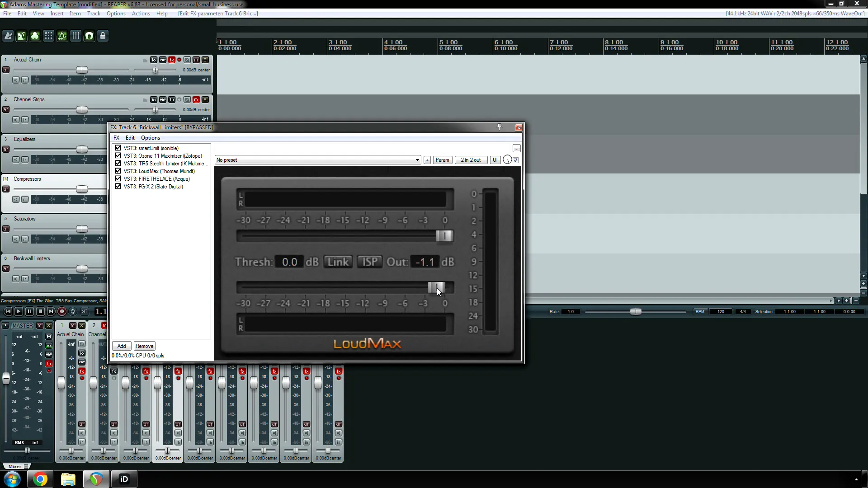The width and height of the screenshot is (868, 488).
Task: Start playback with the Play button
Action: [x=19, y=311]
